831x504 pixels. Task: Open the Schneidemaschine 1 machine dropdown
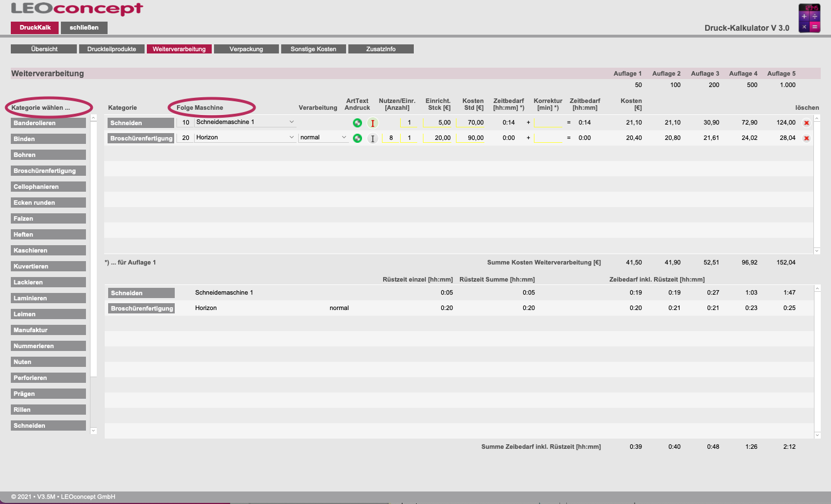(245, 122)
